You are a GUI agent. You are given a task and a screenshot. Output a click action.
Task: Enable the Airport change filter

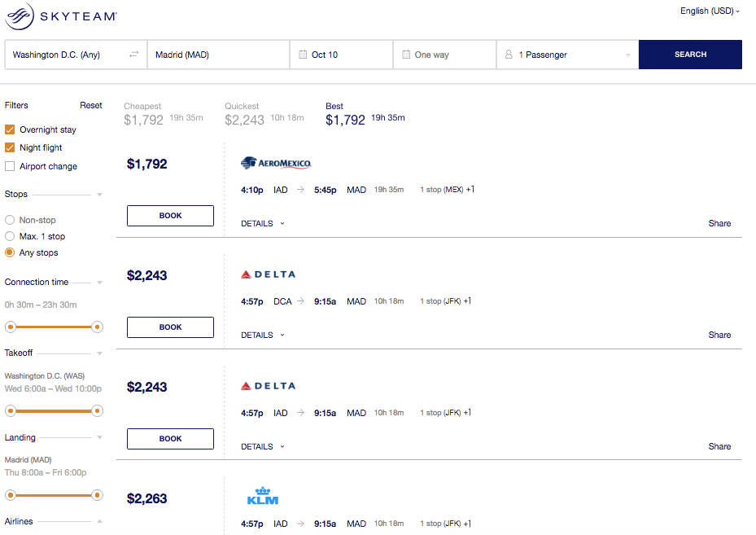pyautogui.click(x=9, y=166)
